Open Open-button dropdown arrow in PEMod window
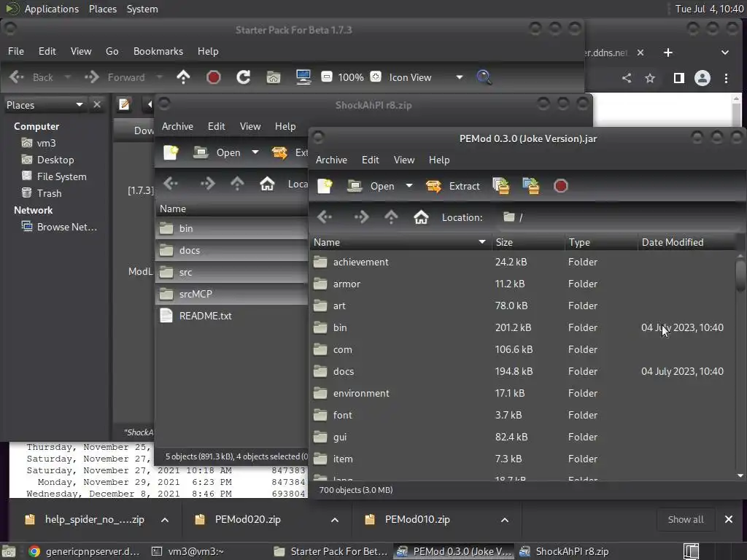Viewport: 747px width, 560px height. point(409,186)
